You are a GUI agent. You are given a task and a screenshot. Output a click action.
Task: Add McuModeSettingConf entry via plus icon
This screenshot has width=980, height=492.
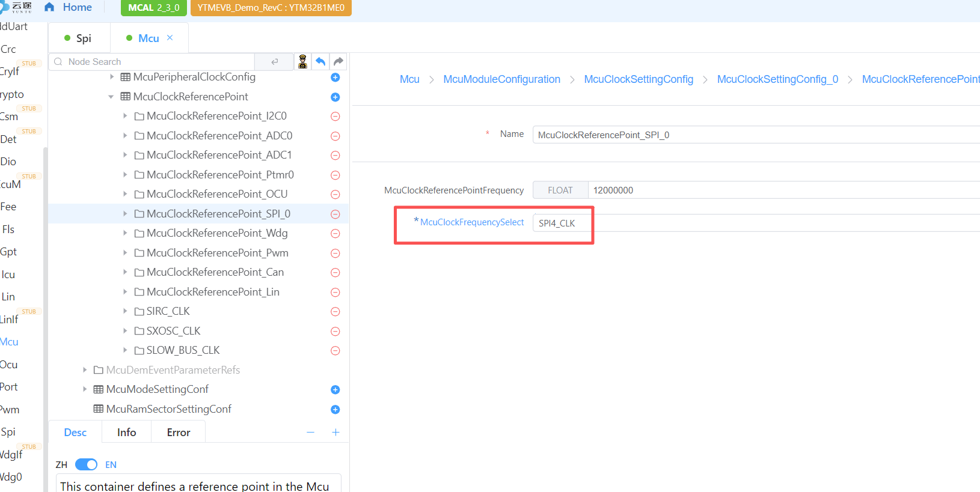(x=335, y=390)
